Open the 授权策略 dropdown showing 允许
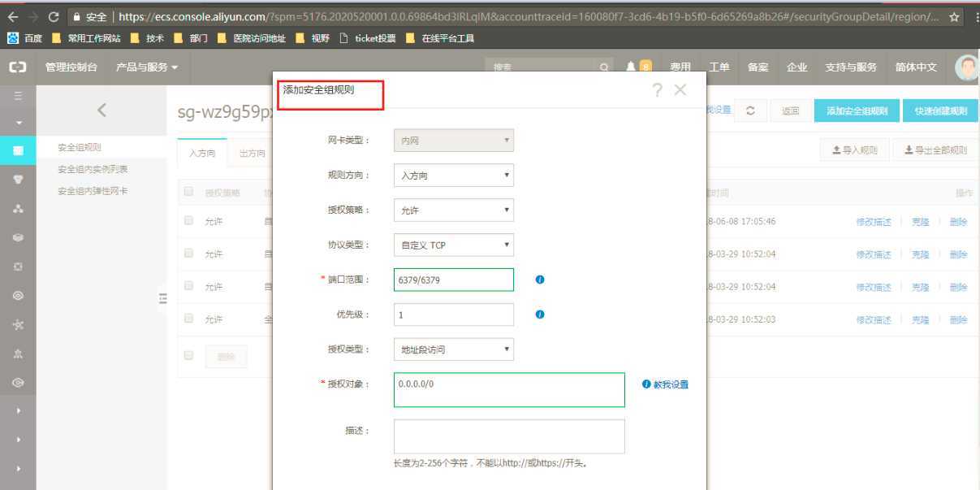This screenshot has height=490, width=980. pos(453,210)
